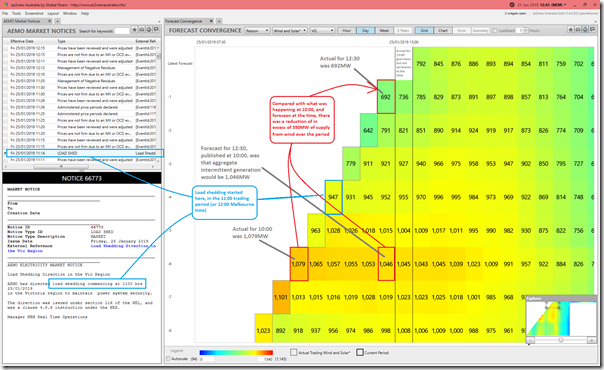Open the Help menu

click(x=85, y=13)
